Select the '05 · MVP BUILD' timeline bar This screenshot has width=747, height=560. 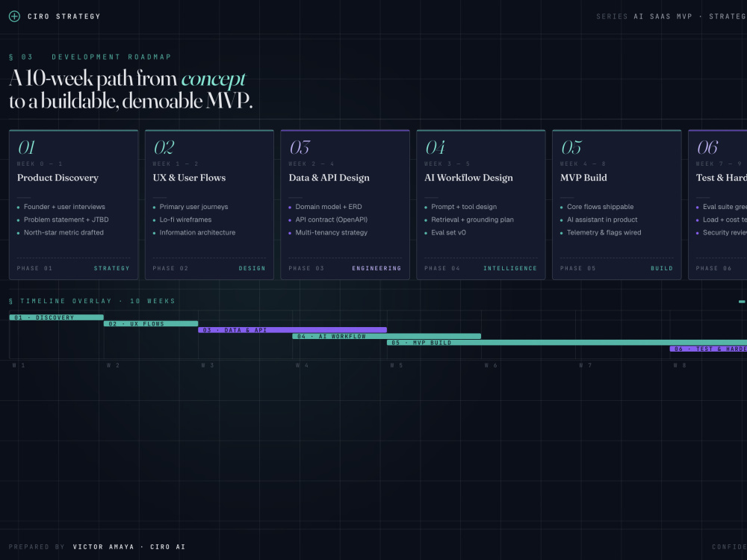(x=567, y=343)
